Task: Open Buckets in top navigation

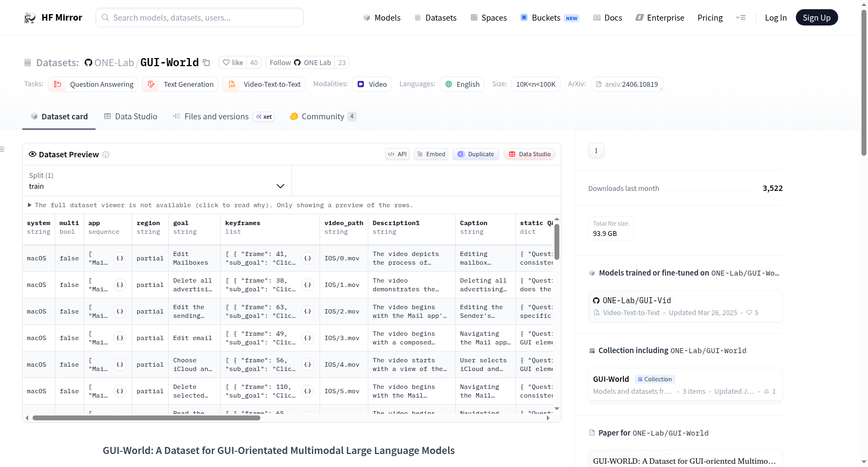Action: click(550, 18)
